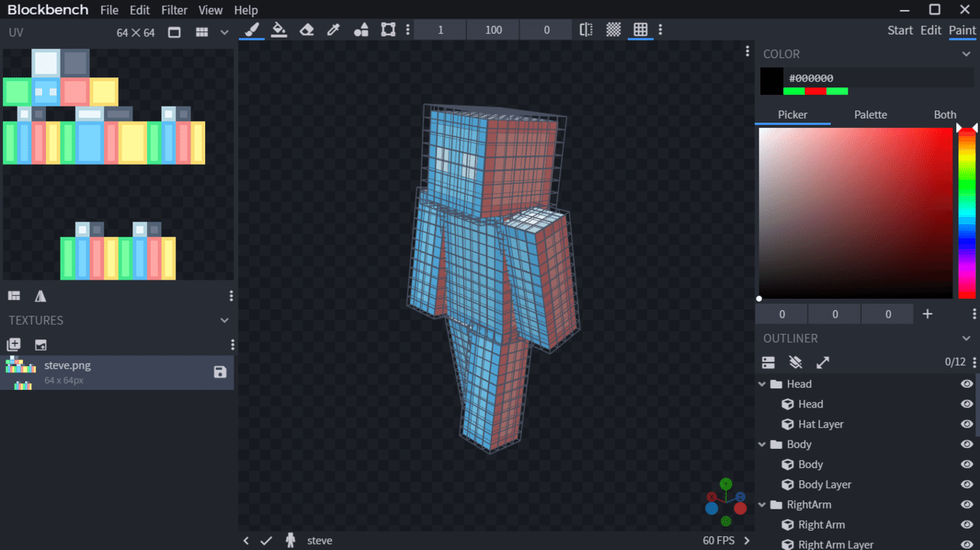This screenshot has height=550, width=980.
Task: Switch to the Start mode
Action: (900, 30)
